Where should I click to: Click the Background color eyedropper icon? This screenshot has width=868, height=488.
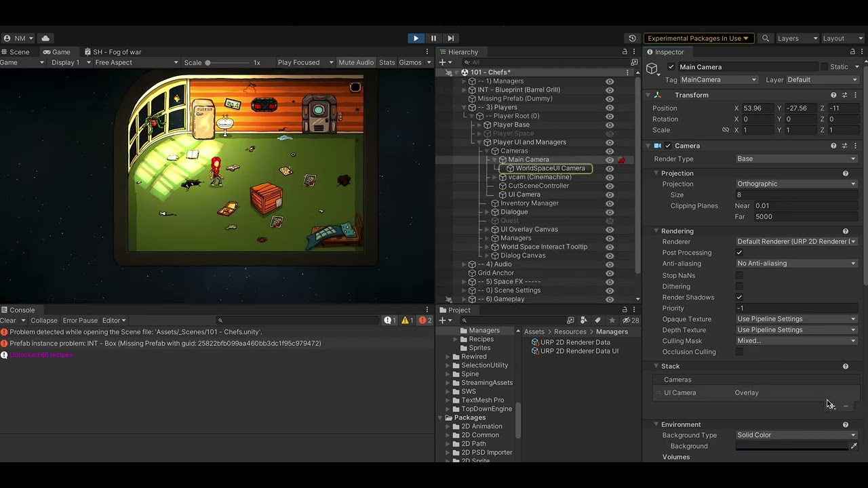coord(854,446)
